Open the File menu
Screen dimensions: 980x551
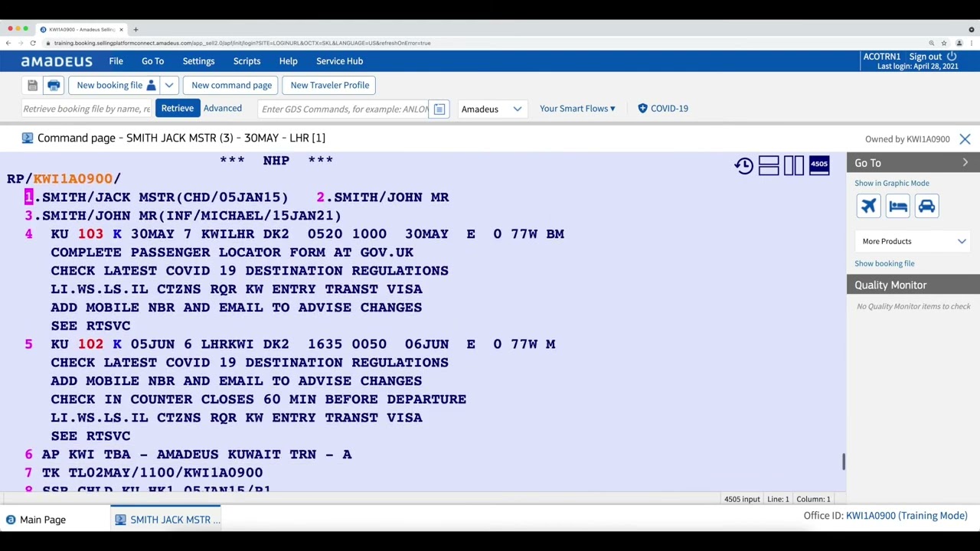116,61
